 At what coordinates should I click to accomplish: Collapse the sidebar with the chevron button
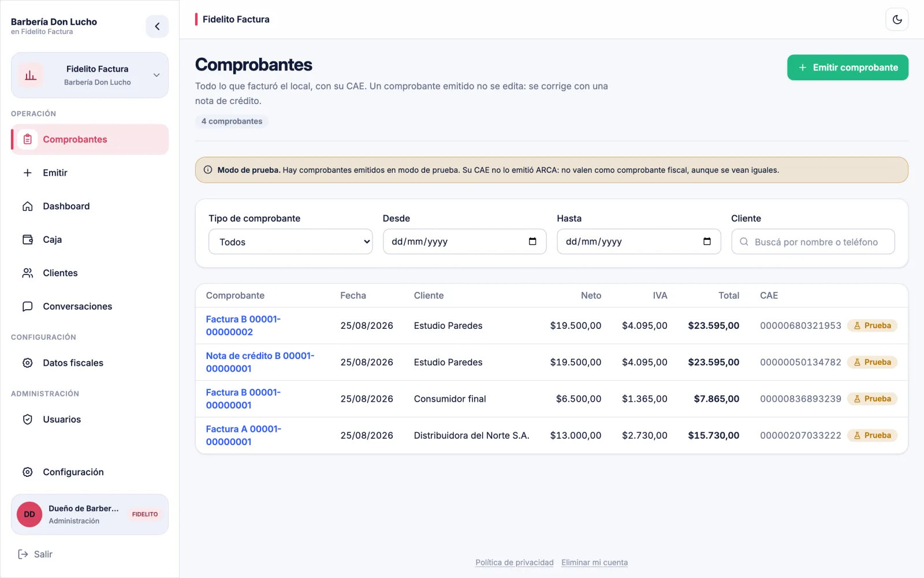pyautogui.click(x=157, y=27)
